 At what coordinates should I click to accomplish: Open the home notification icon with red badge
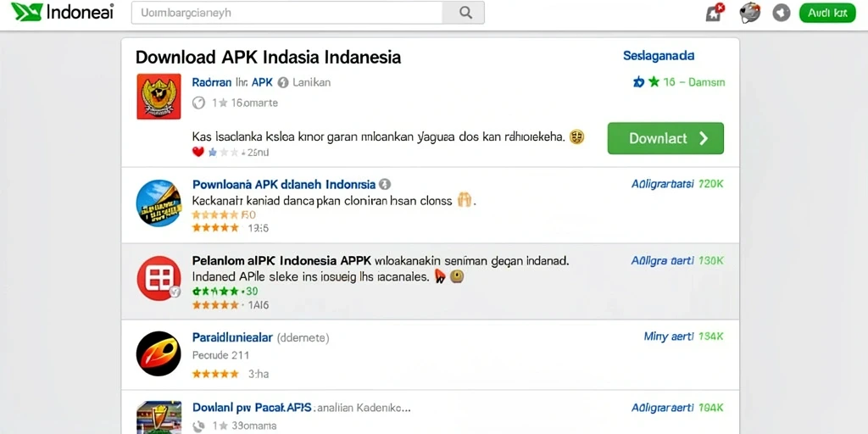(x=715, y=12)
